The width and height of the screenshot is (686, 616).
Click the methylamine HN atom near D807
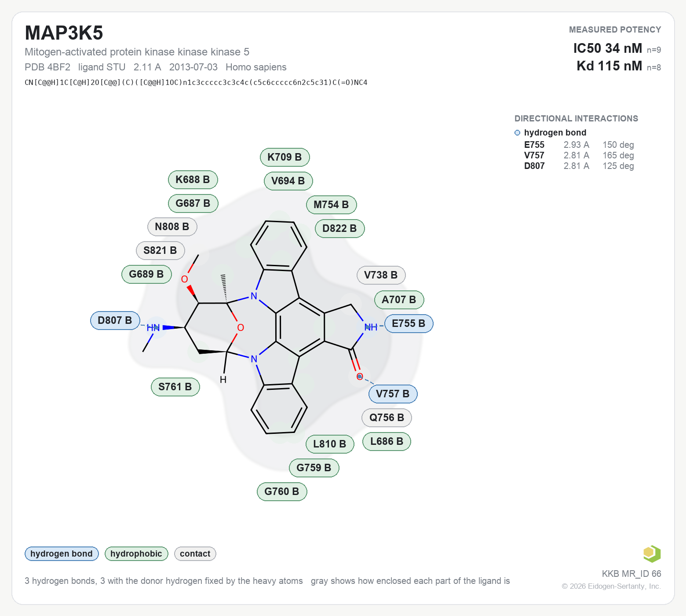(x=153, y=327)
